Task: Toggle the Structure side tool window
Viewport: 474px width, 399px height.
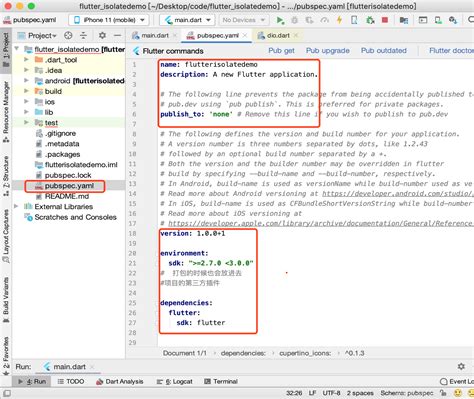Action: click(x=6, y=176)
